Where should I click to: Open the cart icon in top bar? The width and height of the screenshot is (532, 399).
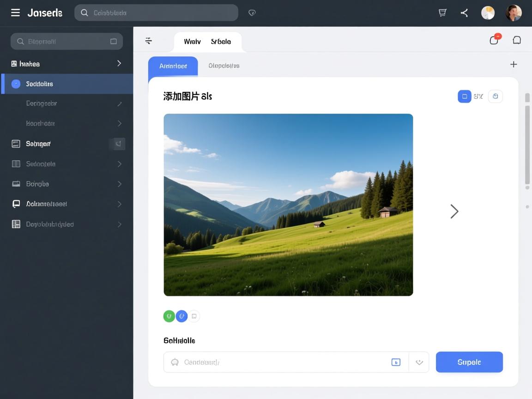pyautogui.click(x=442, y=13)
